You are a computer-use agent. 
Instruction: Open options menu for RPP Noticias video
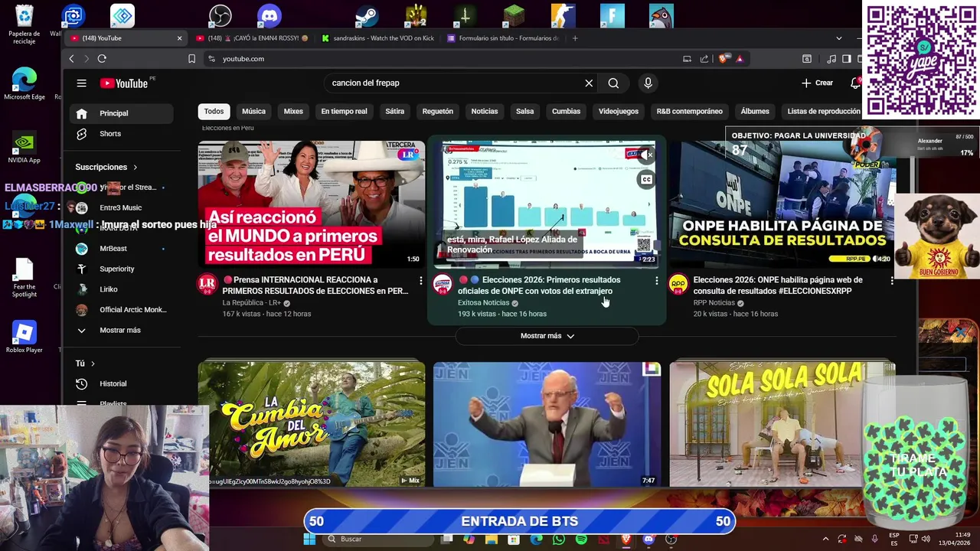892,281
